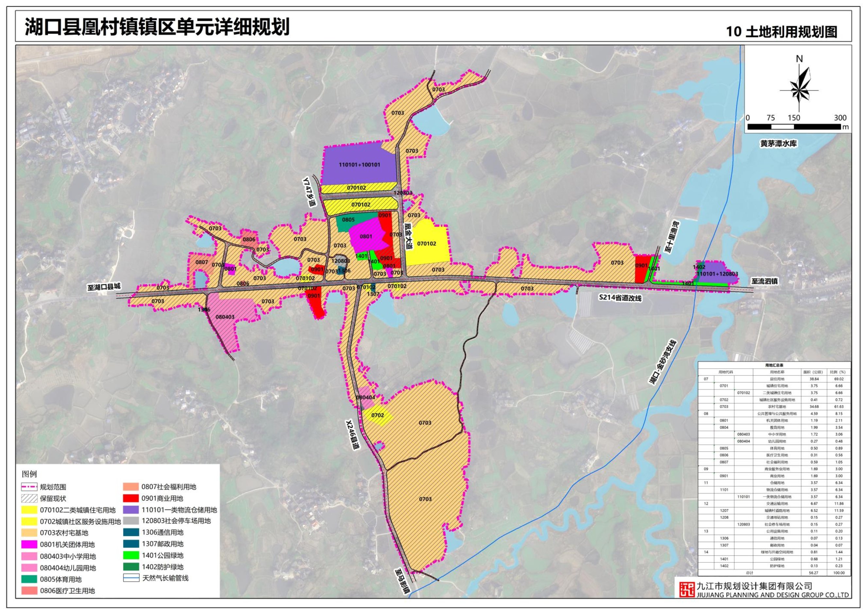This screenshot has height=614, width=868.
Task: Click the 0901商业用地 red legend swatch
Action: click(131, 498)
